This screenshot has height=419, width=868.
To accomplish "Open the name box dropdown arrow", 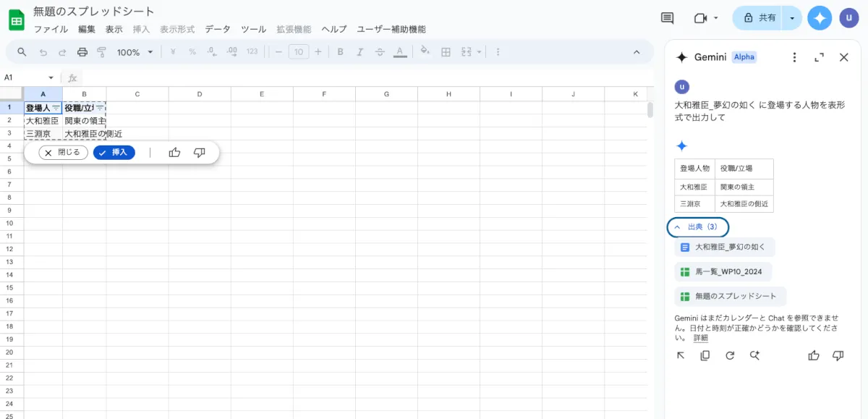I will click(x=51, y=77).
